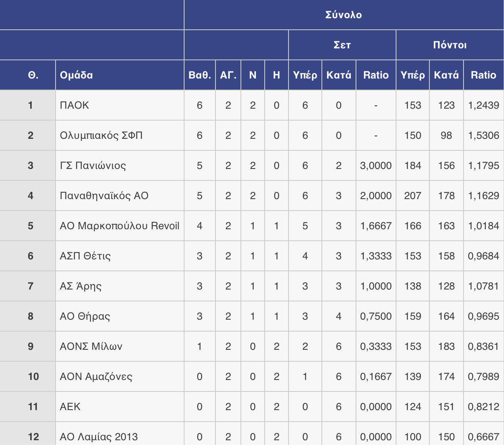Click the Σετ group header

[342, 45]
